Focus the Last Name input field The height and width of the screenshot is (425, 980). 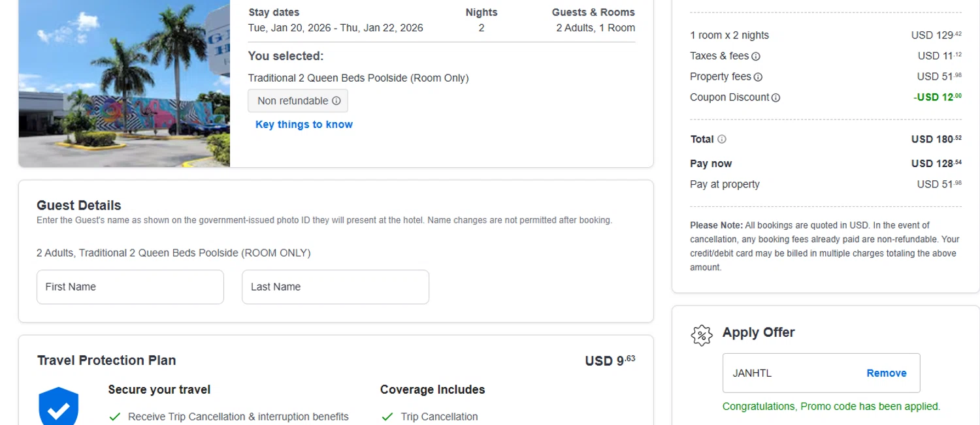point(335,287)
